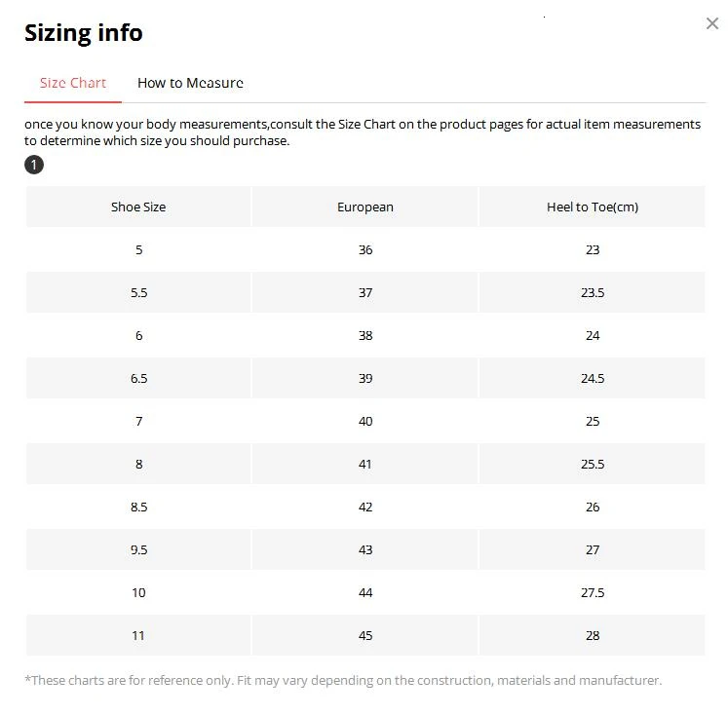Click shoe size 8 cell
The image size is (728, 715).
[x=138, y=464]
